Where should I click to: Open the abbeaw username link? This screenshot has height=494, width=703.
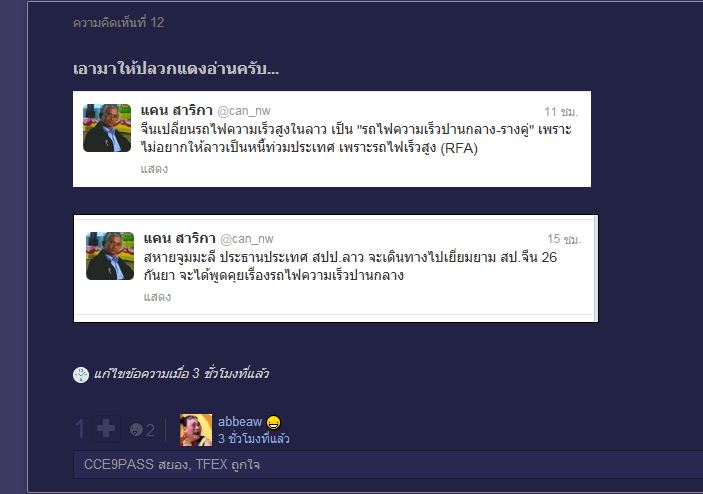coord(240,422)
